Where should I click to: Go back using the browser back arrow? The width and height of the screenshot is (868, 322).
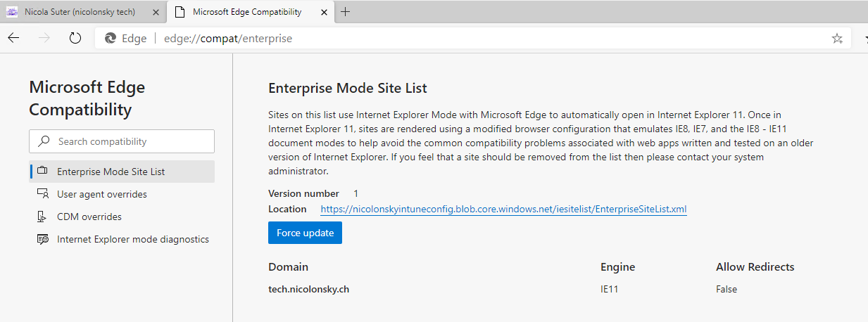13,39
